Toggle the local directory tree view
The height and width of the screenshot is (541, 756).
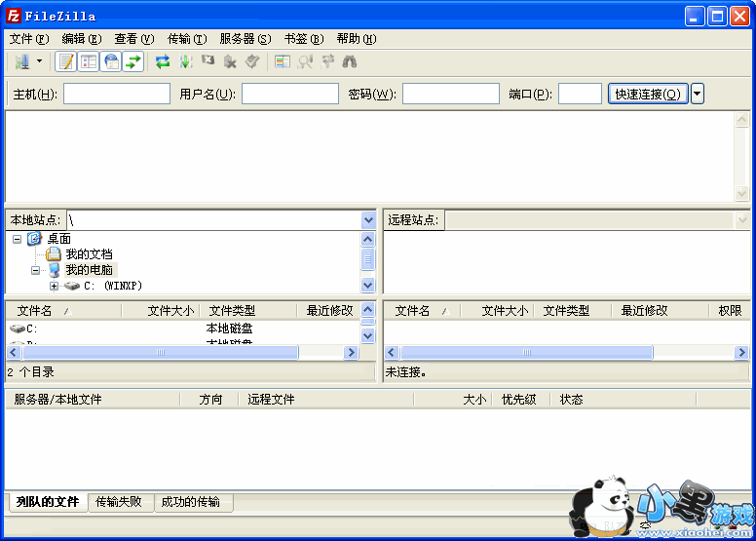click(89, 61)
